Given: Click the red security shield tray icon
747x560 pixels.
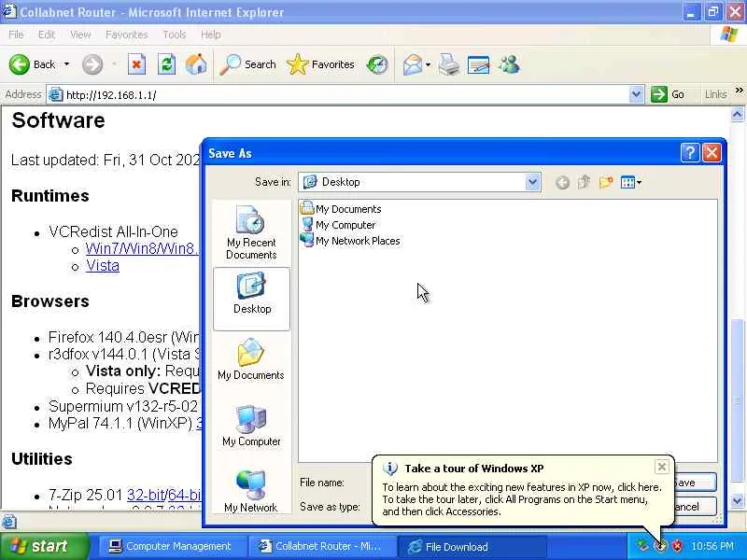Looking at the screenshot, I should tap(677, 546).
